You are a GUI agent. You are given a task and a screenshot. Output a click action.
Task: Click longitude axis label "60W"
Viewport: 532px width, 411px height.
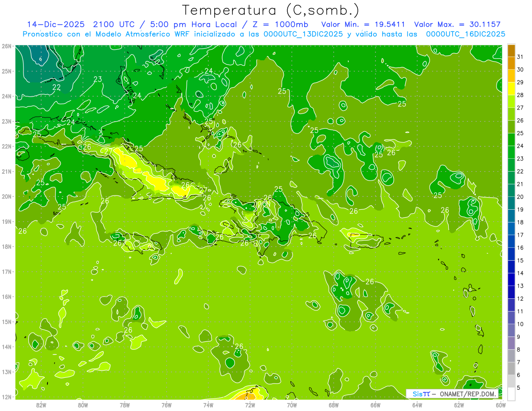tap(501, 405)
